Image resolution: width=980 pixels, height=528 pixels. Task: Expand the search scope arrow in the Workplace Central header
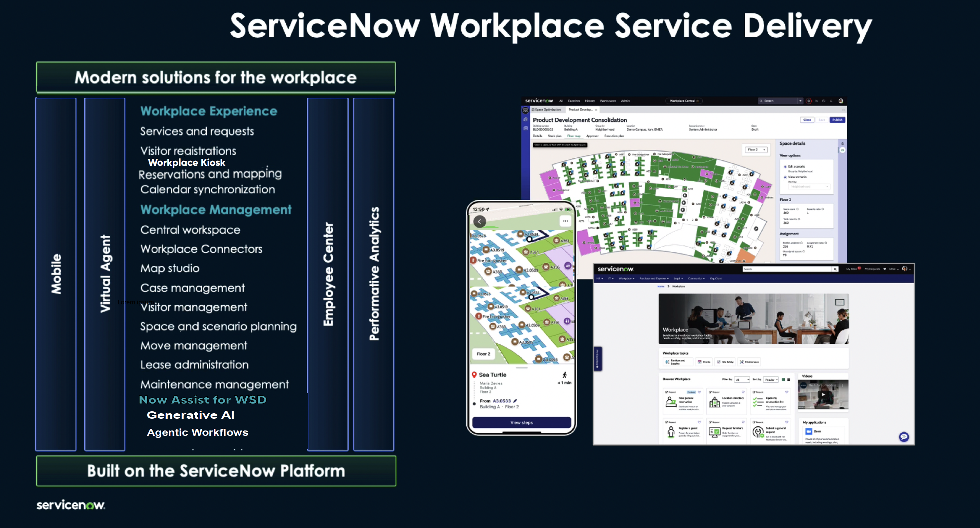tap(801, 101)
